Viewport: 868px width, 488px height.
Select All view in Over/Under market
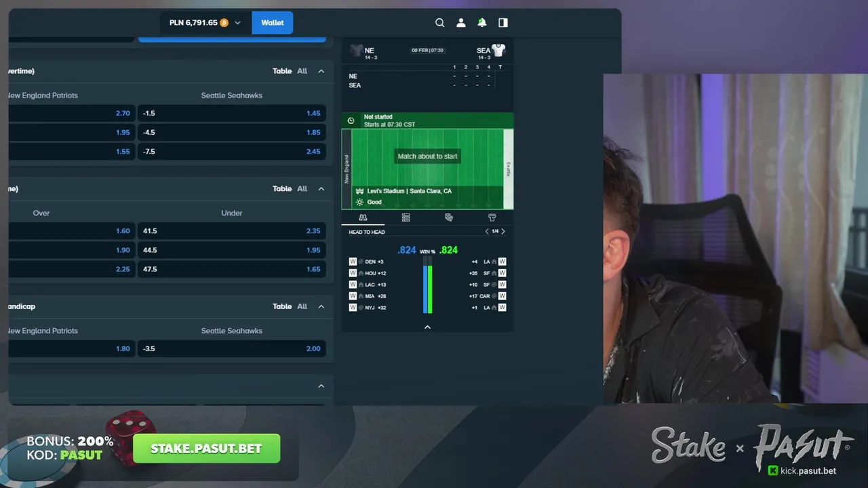coord(302,189)
